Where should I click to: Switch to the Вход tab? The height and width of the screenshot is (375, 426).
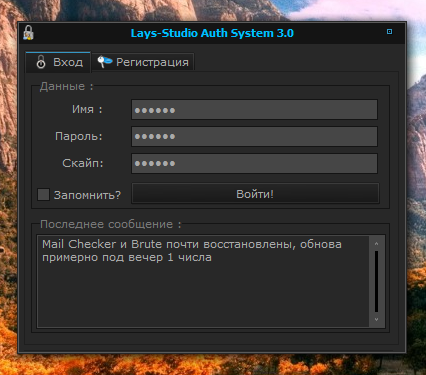coord(58,62)
